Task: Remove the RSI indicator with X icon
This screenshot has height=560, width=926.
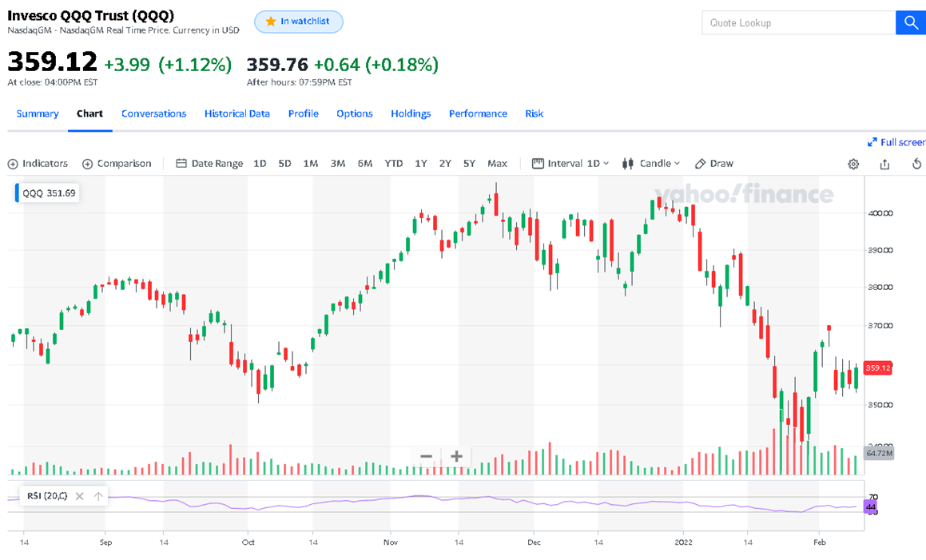Action: tap(80, 496)
